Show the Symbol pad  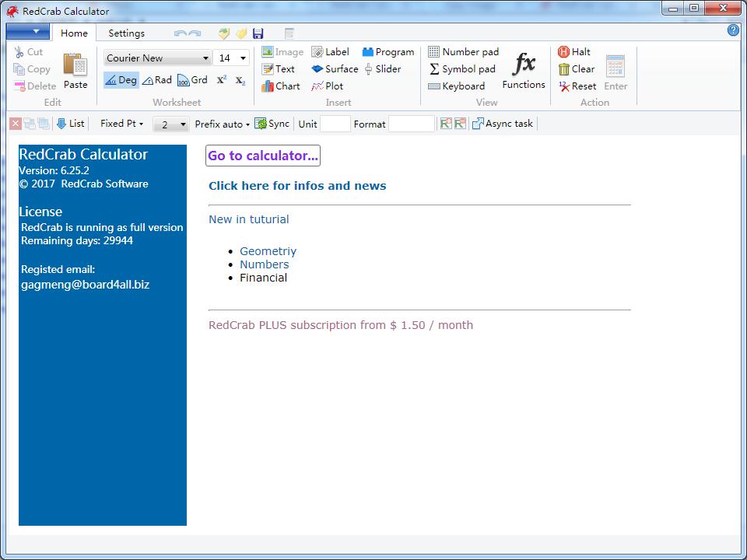click(x=462, y=69)
